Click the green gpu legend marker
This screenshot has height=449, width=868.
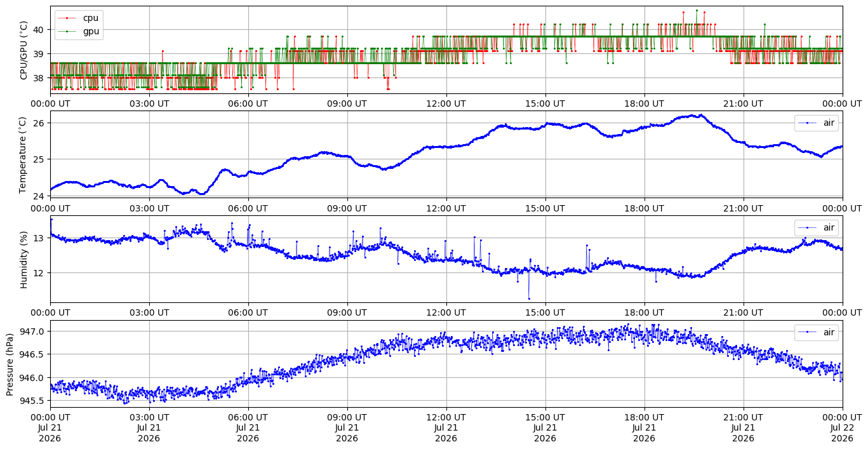[x=68, y=30]
